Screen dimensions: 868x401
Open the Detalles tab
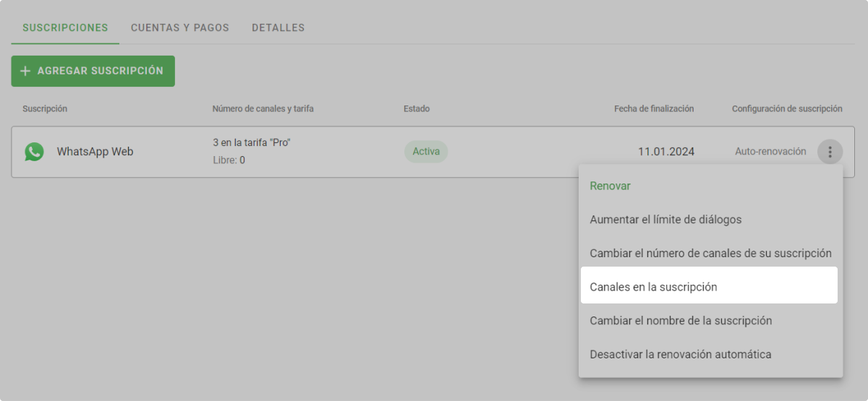278,27
